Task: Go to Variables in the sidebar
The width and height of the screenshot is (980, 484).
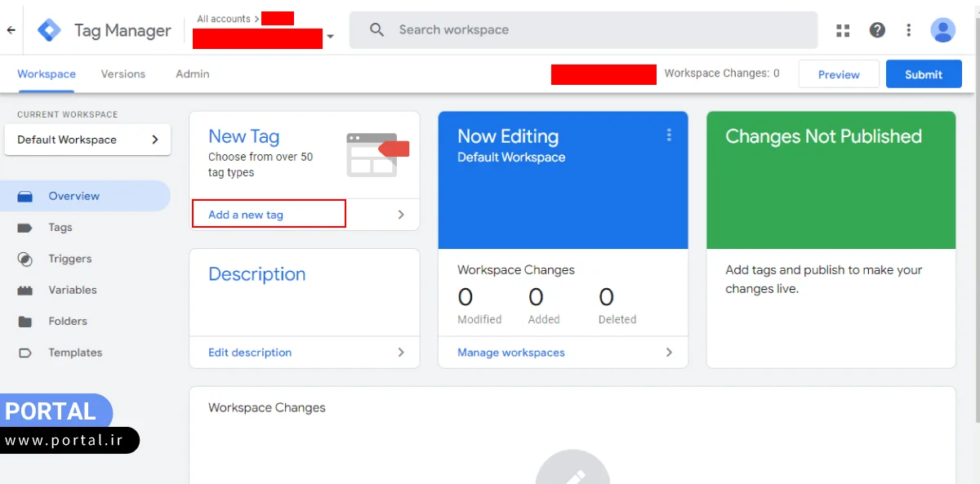Action: 72,290
